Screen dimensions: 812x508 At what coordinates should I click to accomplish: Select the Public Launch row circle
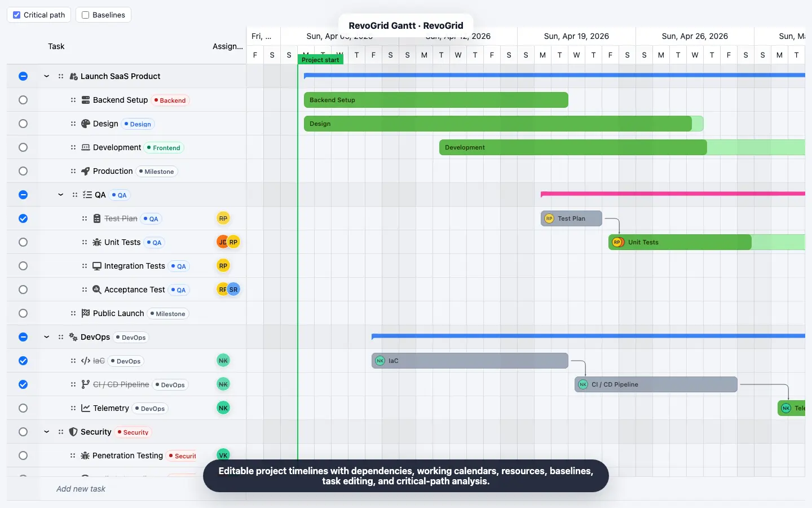point(23,313)
